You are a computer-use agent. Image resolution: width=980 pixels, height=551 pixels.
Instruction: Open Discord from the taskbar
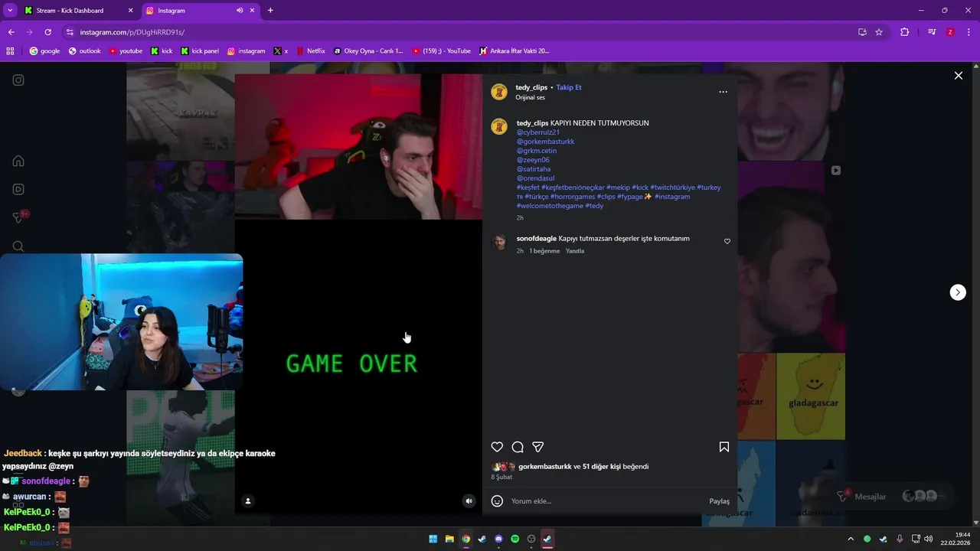pyautogui.click(x=498, y=539)
